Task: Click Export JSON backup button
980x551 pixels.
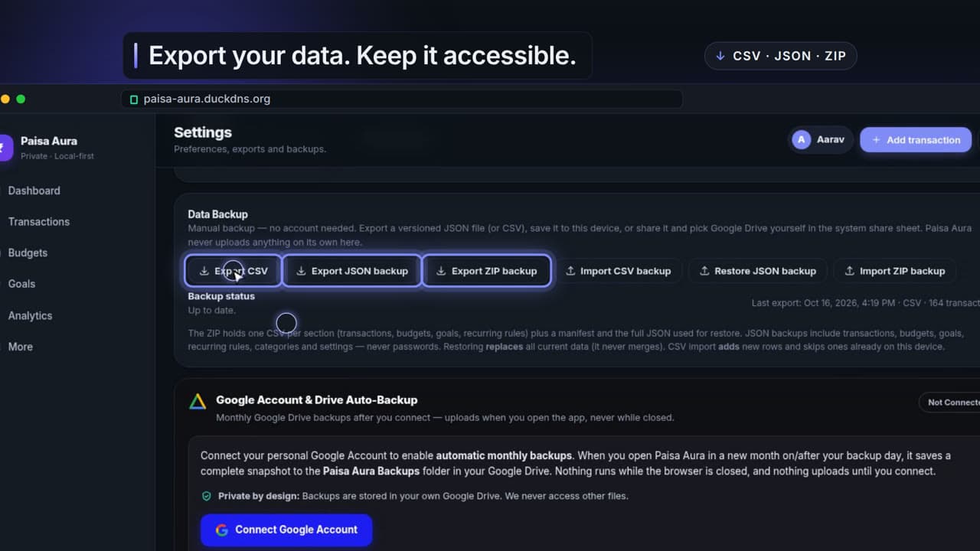Action: pos(352,271)
